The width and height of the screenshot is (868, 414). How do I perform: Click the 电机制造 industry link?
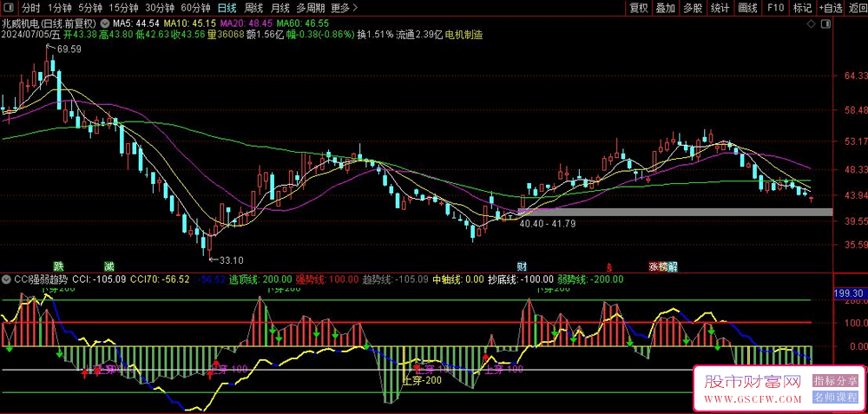(464, 35)
